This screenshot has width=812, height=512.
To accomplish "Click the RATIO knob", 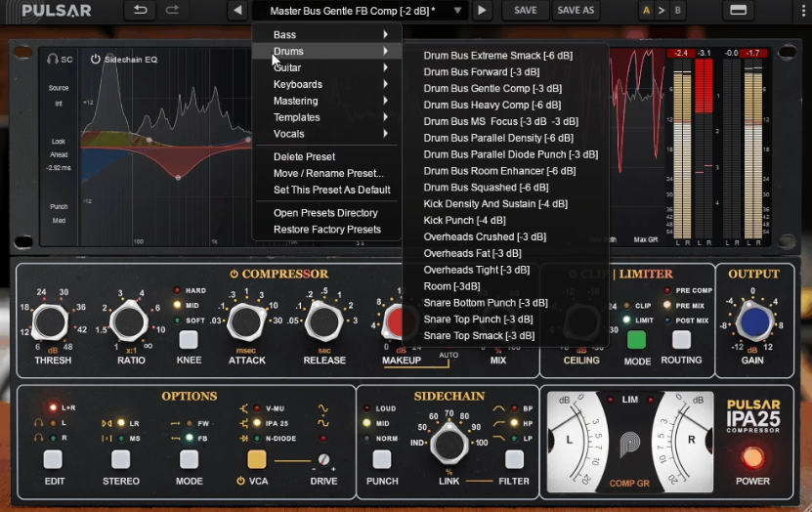I will pos(129,322).
